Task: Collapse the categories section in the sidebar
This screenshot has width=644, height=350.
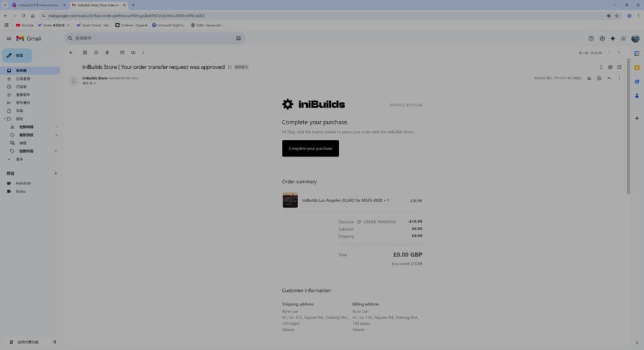Action: [x=5, y=119]
